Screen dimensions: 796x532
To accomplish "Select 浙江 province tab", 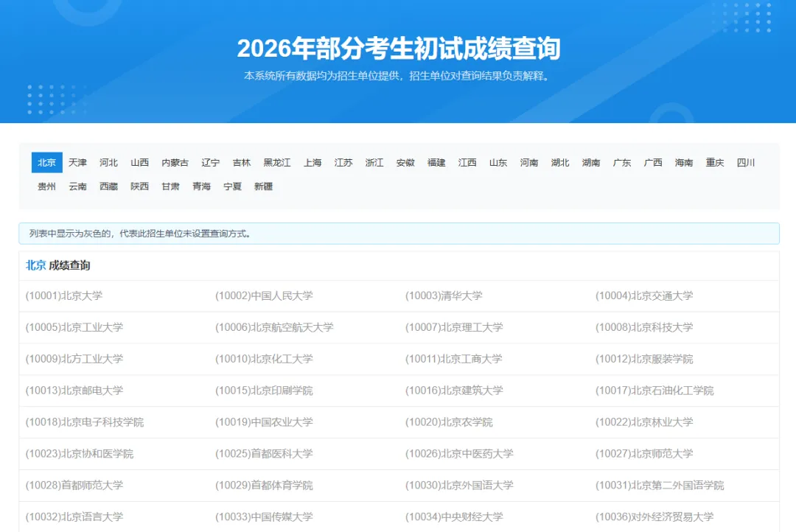I will pos(374,162).
